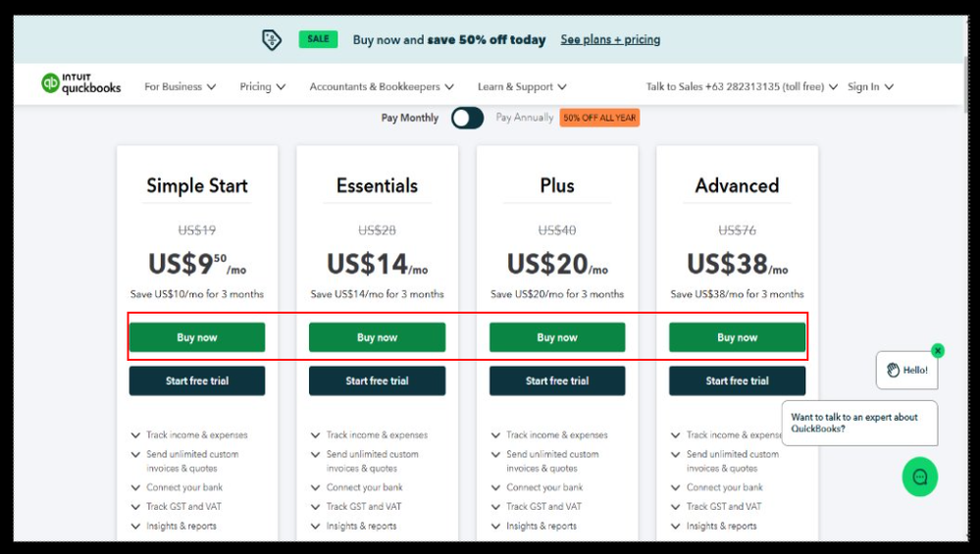Start free trial for Advanced
This screenshot has height=554, width=980.
(737, 381)
